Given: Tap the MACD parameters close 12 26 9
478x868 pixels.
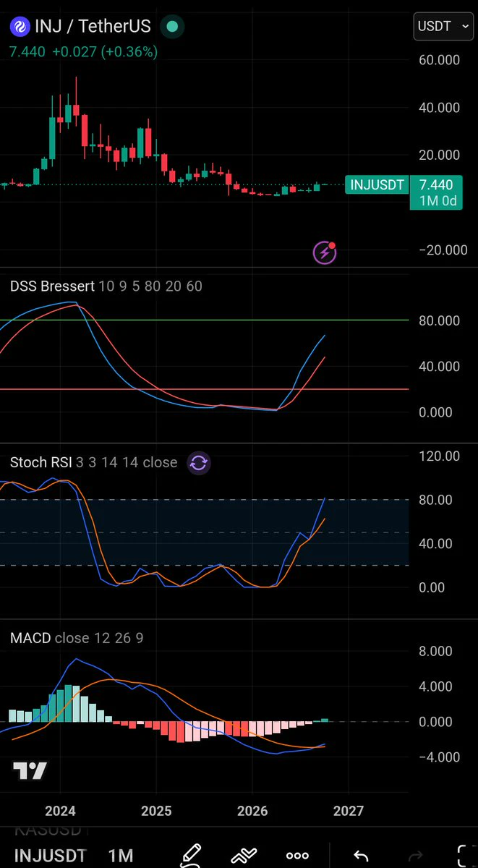Looking at the screenshot, I should [x=100, y=638].
